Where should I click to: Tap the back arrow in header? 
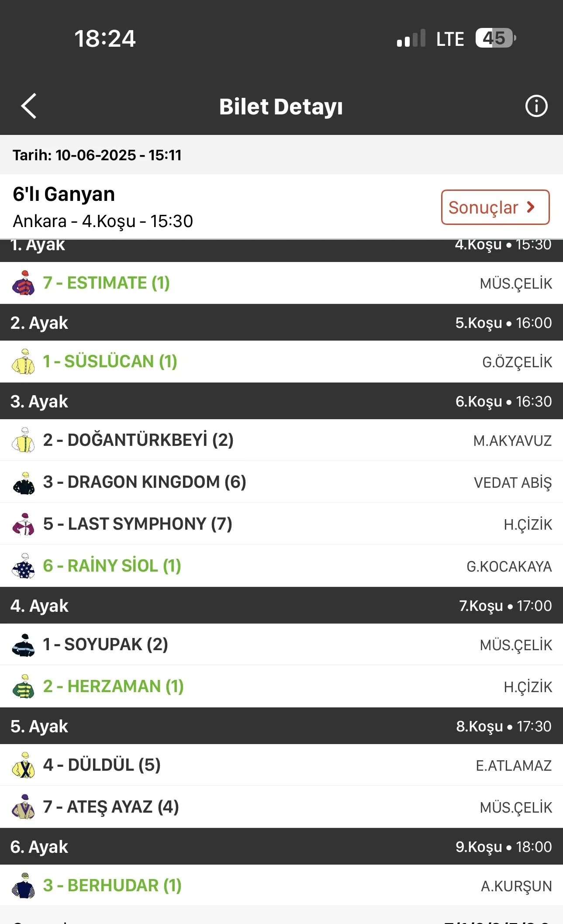[29, 106]
